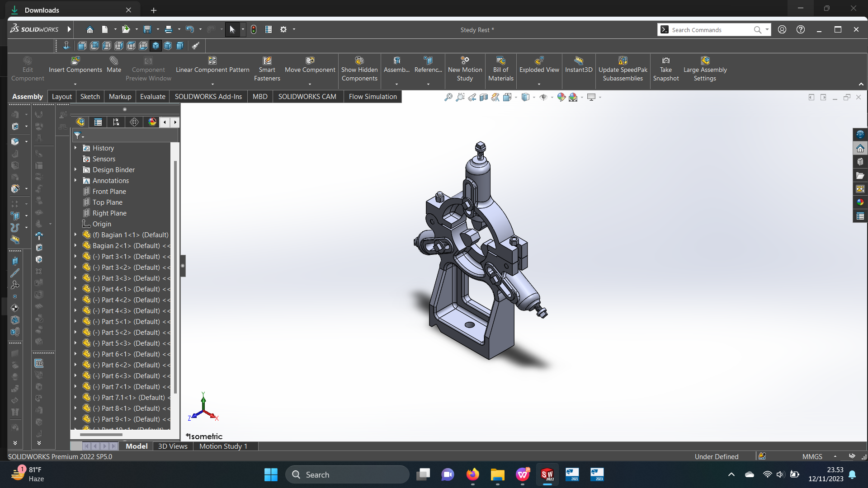Click Zoom to Fit in the view toolbar
868x488 pixels.
click(x=448, y=97)
